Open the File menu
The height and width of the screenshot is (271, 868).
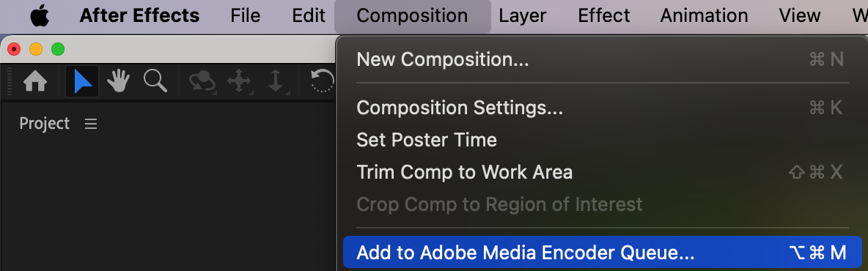246,15
